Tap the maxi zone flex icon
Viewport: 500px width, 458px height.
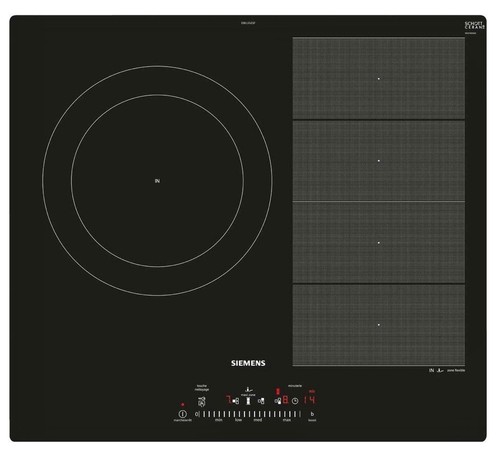point(248,401)
